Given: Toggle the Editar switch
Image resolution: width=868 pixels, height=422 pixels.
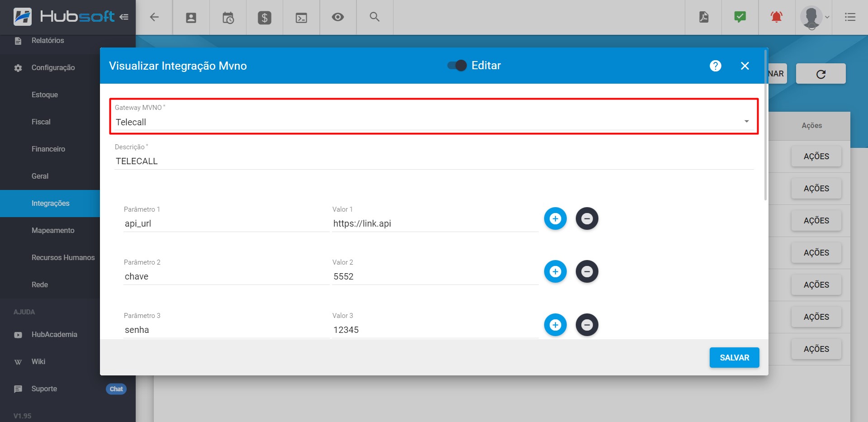Looking at the screenshot, I should pos(457,66).
